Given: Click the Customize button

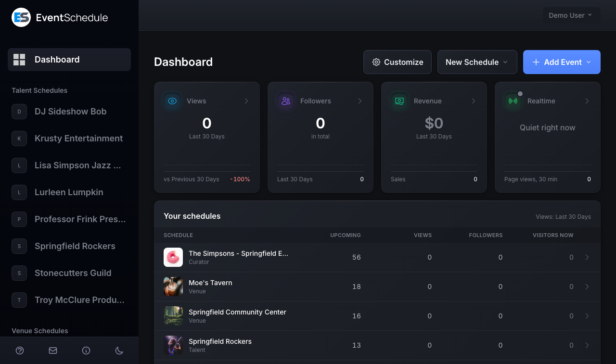Looking at the screenshot, I should [398, 62].
